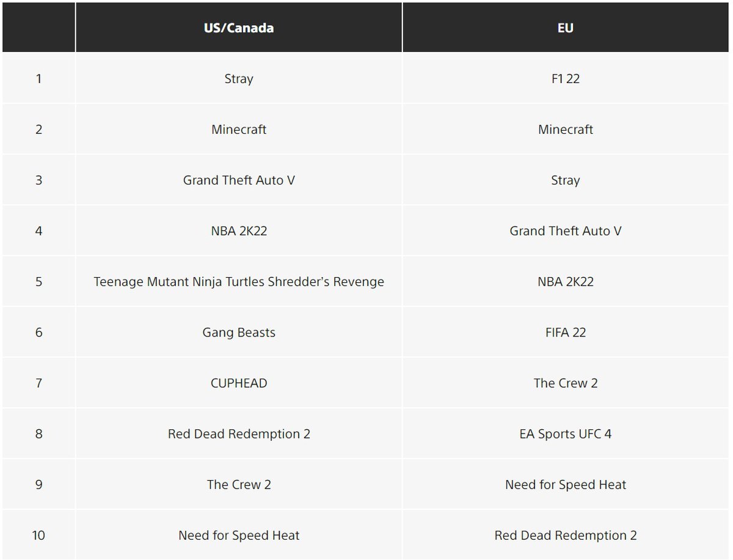
Task: Select Teenage Mutant Ninja Turtles Shredder's Revenge
Action: 239,282
